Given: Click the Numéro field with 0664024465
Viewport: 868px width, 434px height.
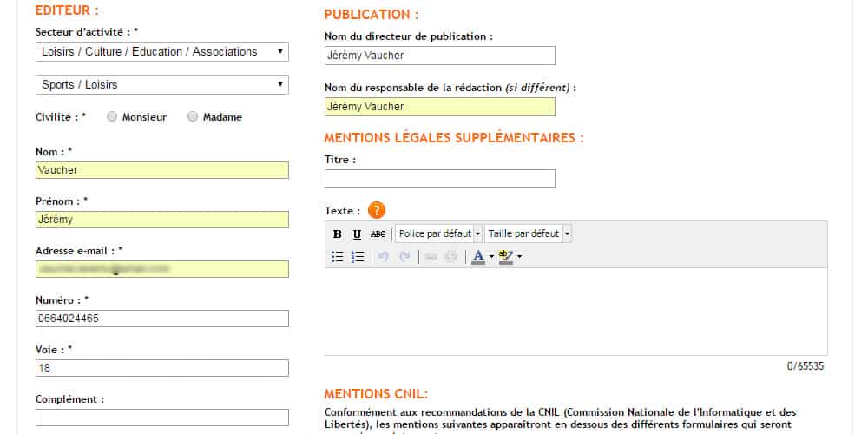Looking at the screenshot, I should 162,319.
